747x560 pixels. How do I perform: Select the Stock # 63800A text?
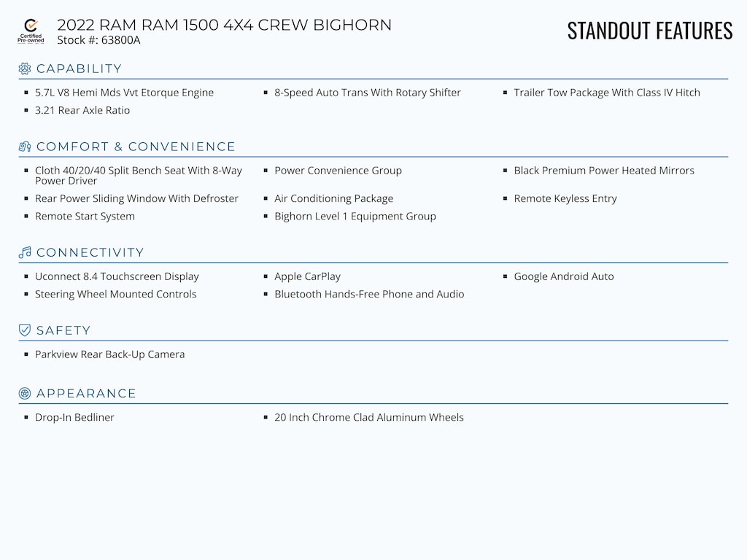coord(98,40)
